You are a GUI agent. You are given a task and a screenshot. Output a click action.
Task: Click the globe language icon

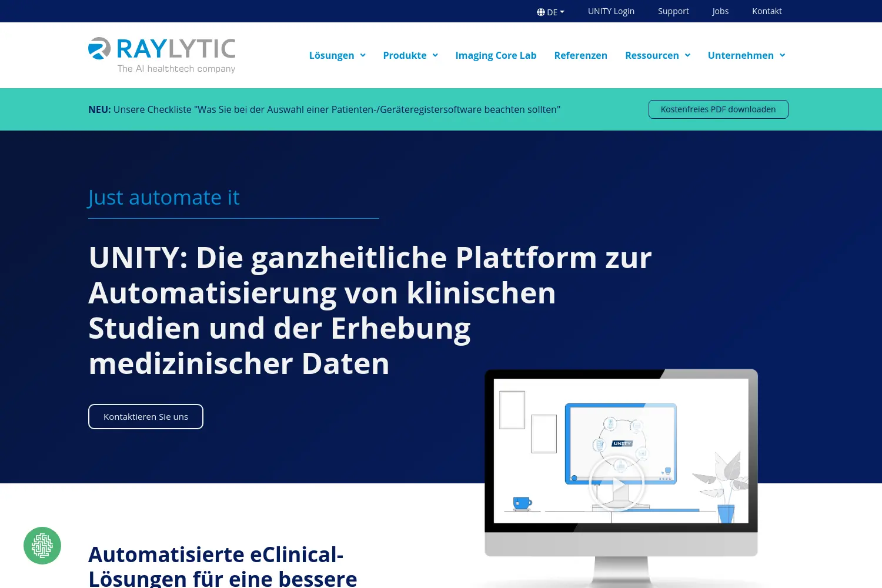pos(541,12)
